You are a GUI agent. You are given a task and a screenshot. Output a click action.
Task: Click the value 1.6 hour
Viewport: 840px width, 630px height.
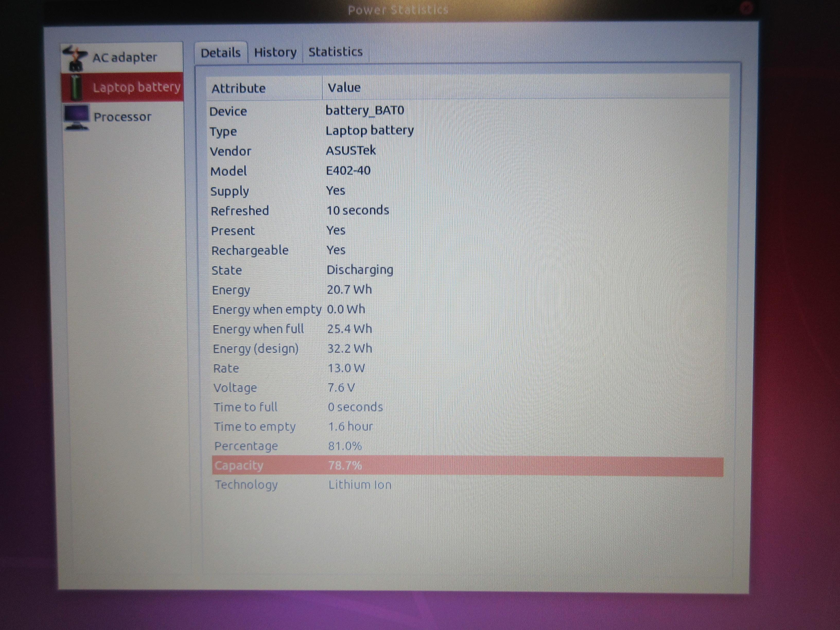coord(351,427)
